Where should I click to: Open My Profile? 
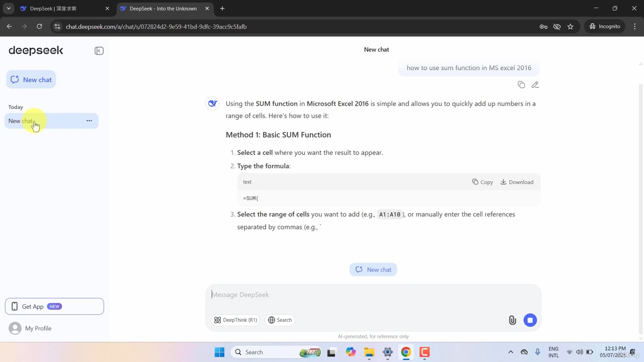(x=30, y=328)
